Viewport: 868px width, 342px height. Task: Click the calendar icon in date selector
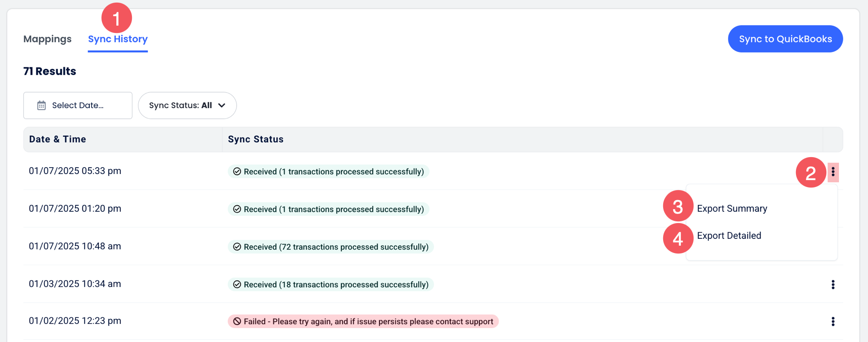(42, 105)
